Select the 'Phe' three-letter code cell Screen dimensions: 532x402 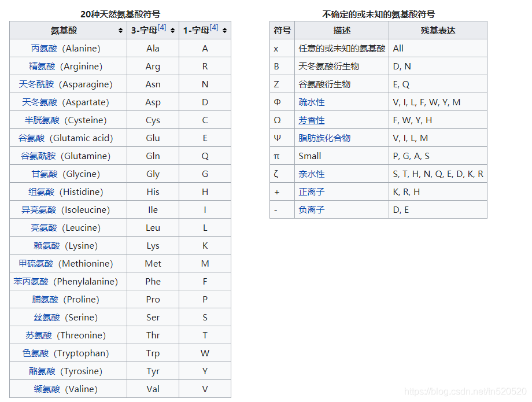(x=153, y=282)
